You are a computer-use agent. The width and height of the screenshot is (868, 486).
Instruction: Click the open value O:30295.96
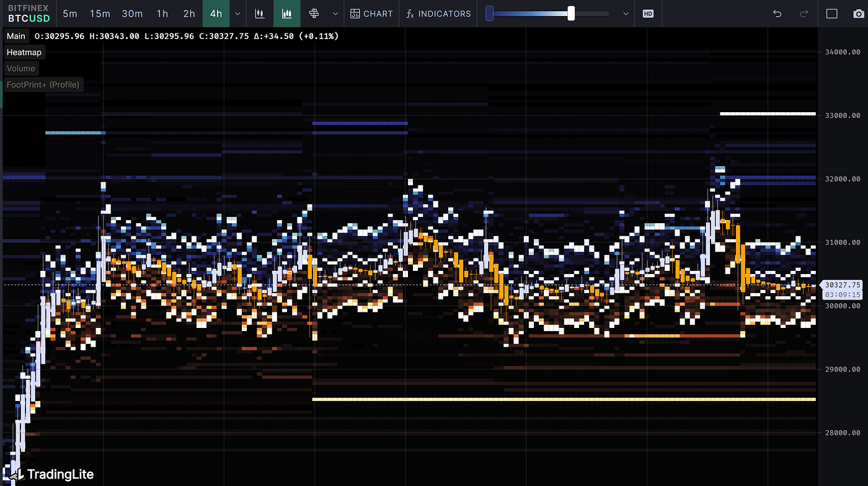(x=60, y=36)
